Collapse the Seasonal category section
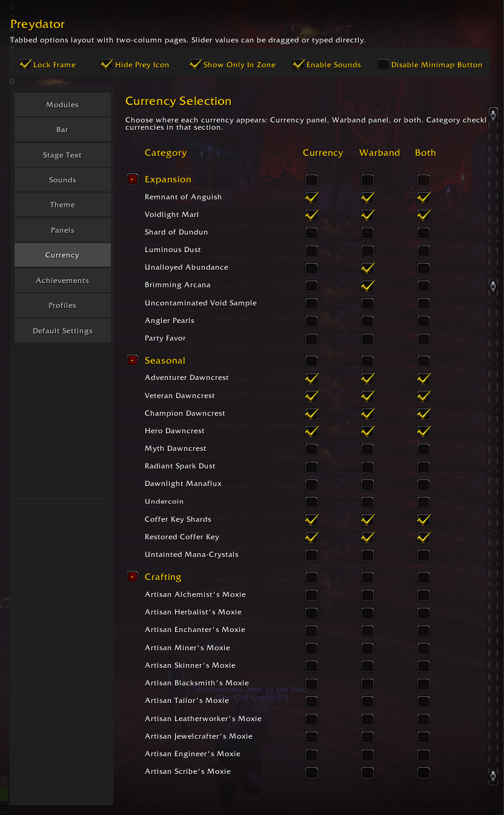 pos(132,361)
